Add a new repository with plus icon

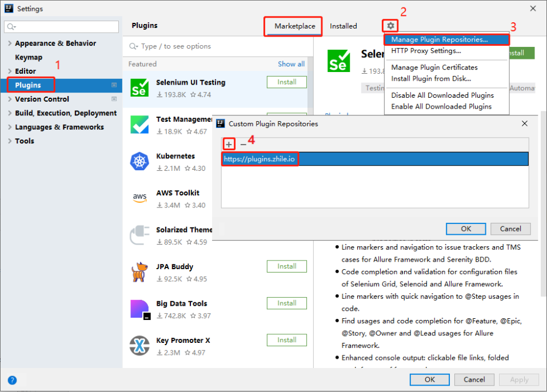coord(229,144)
